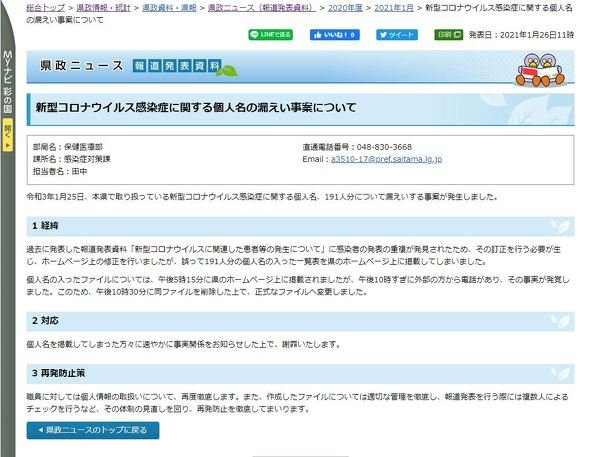Viewport: 590px width, 457px height.
Task: Select the 1 経緯 section heading
Action: [x=300, y=226]
